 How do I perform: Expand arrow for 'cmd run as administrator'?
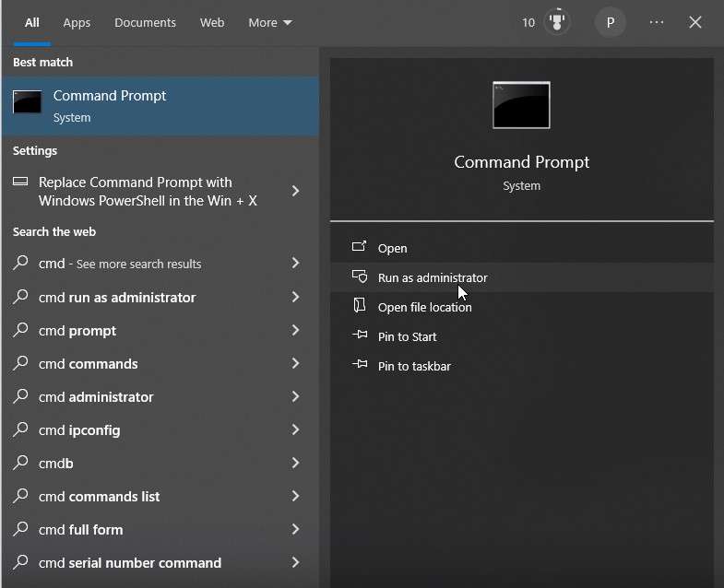click(295, 297)
